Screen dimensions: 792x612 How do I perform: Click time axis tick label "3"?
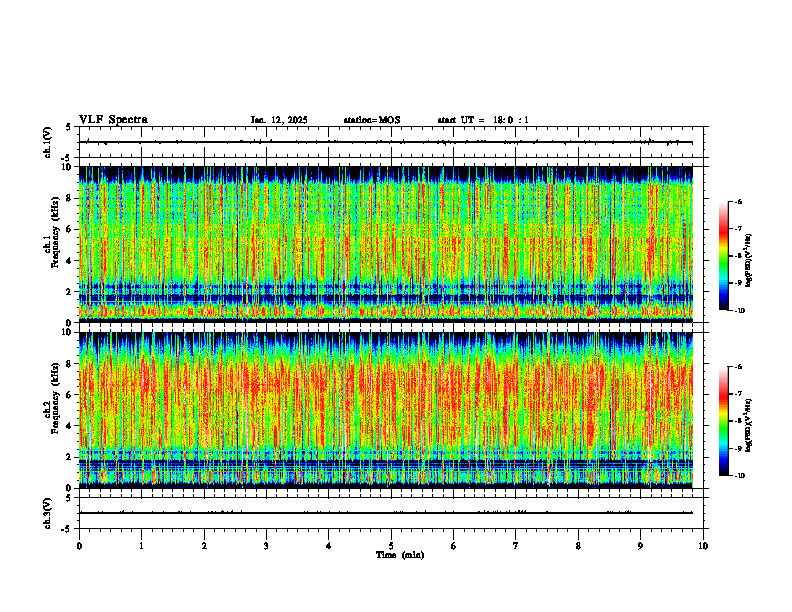[266, 546]
